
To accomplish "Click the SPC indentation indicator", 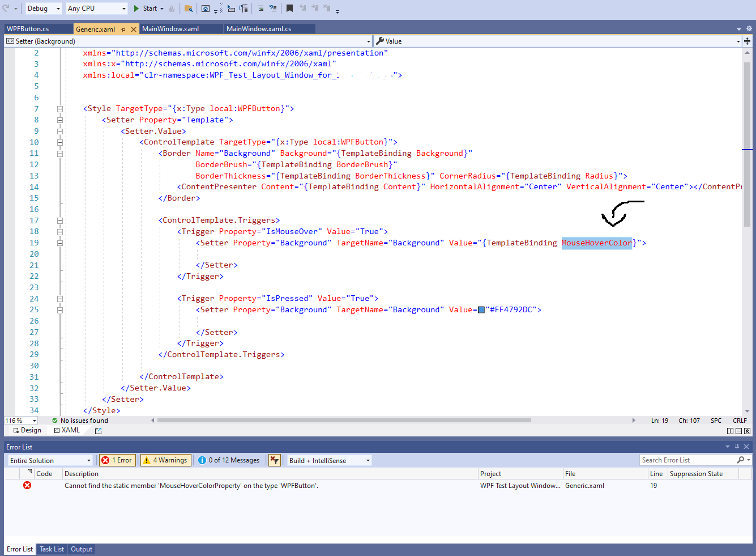I will [716, 421].
